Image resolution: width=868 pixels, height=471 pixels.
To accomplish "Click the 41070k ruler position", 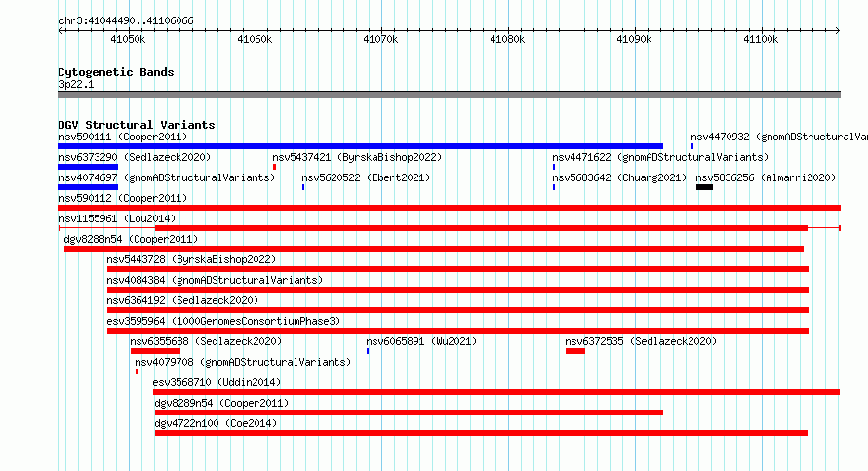I will (380, 39).
